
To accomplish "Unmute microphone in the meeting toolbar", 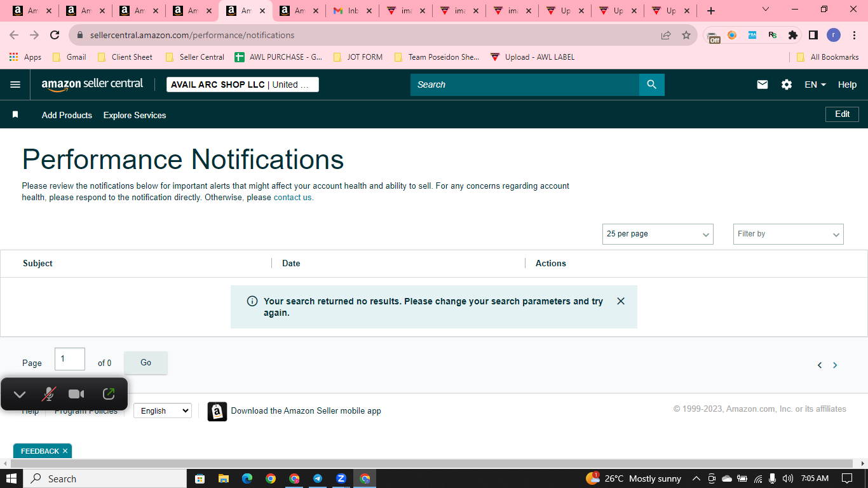I will [x=48, y=394].
